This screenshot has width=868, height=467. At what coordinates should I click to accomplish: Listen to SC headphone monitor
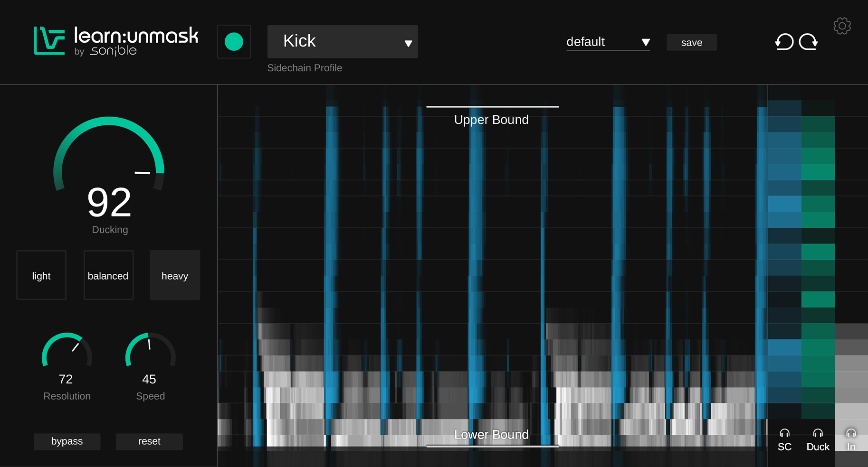[784, 440]
